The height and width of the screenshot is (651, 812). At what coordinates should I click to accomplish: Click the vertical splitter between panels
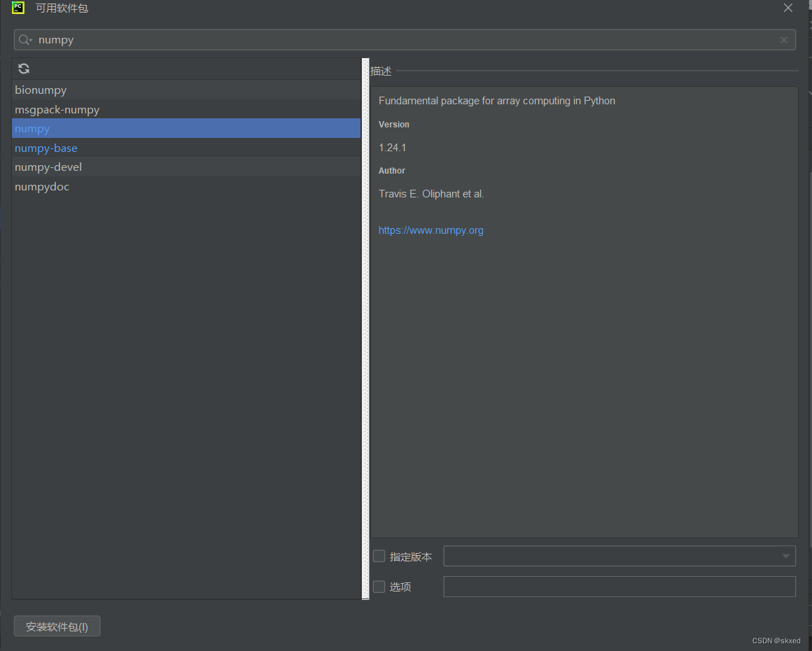pos(365,329)
